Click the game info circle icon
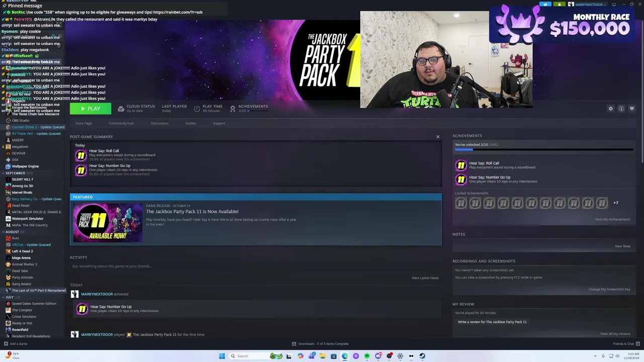This screenshot has width=644, height=362. point(621,109)
